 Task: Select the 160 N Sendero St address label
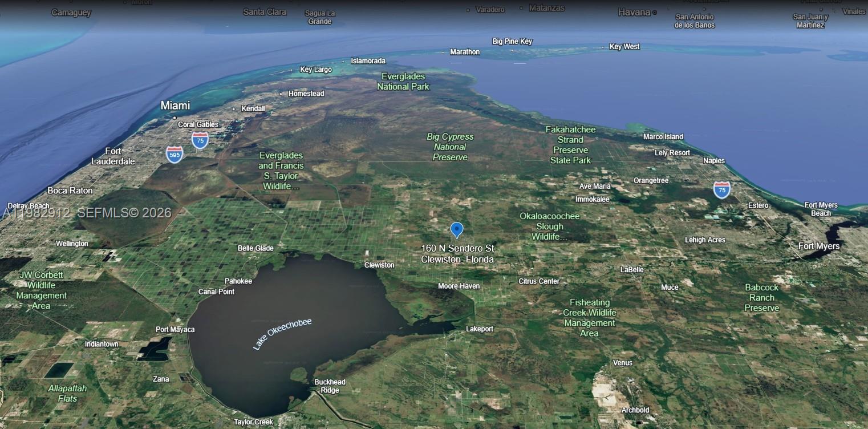click(x=457, y=254)
